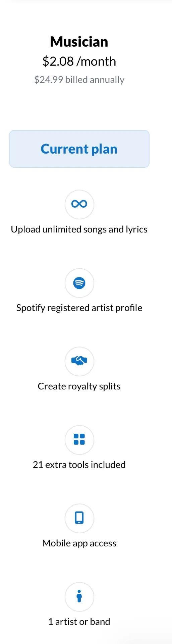
Task: Click Spotify registered artist profile text
Action: coord(79,308)
